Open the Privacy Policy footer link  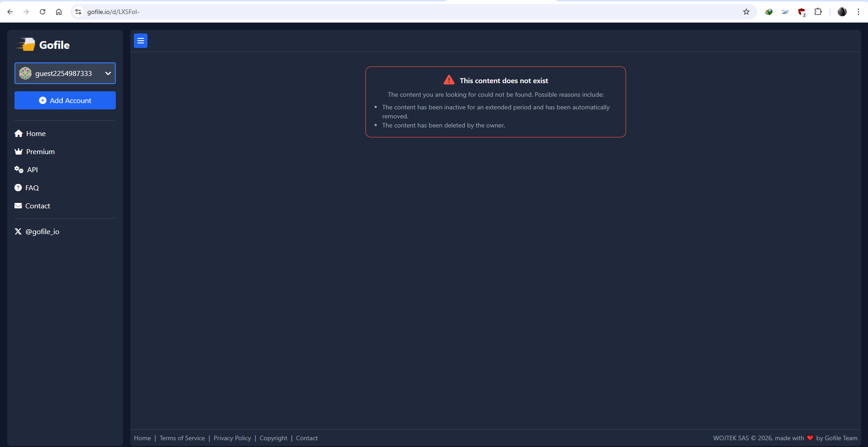[x=232, y=438]
